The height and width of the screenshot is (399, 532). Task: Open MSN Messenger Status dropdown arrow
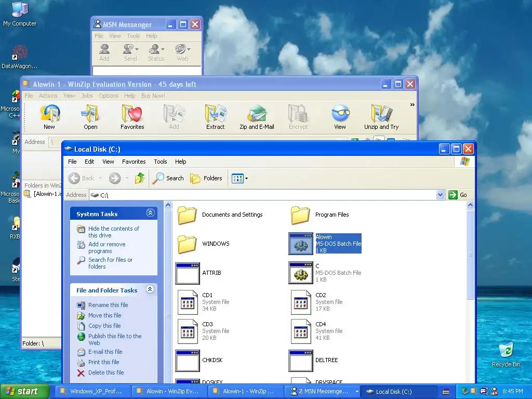tap(163, 49)
